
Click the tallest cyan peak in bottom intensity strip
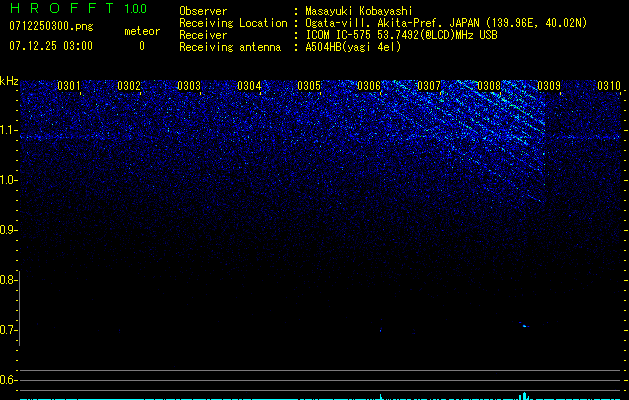(524, 396)
